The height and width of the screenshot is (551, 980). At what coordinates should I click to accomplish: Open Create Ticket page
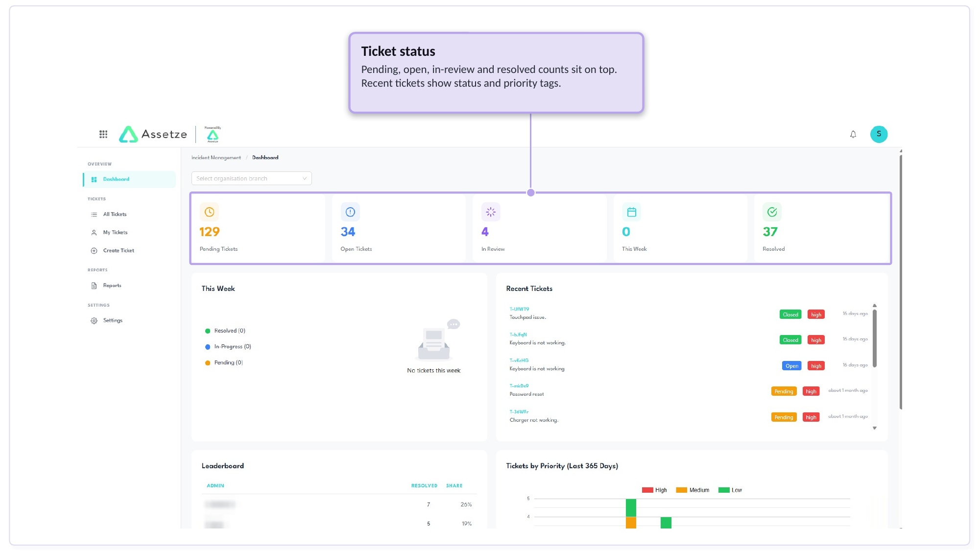119,251
